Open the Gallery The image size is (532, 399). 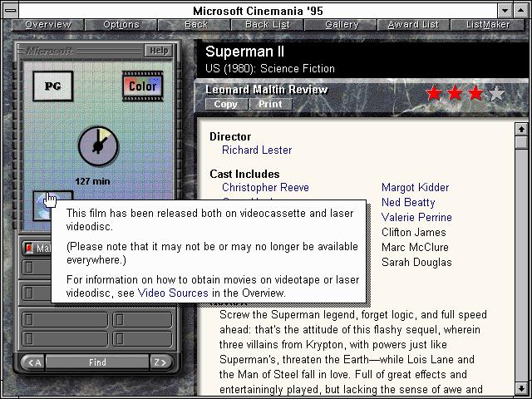tap(342, 25)
